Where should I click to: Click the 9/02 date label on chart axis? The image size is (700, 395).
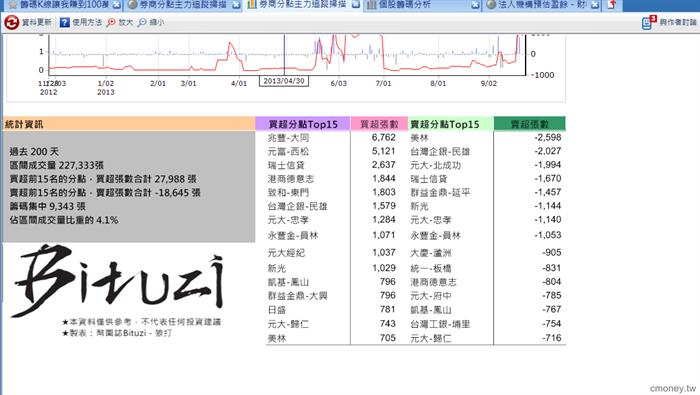point(488,83)
